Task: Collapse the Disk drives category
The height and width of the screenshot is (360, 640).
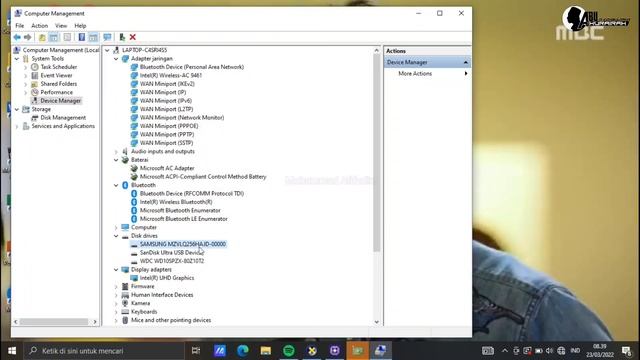Action: pyautogui.click(x=116, y=236)
